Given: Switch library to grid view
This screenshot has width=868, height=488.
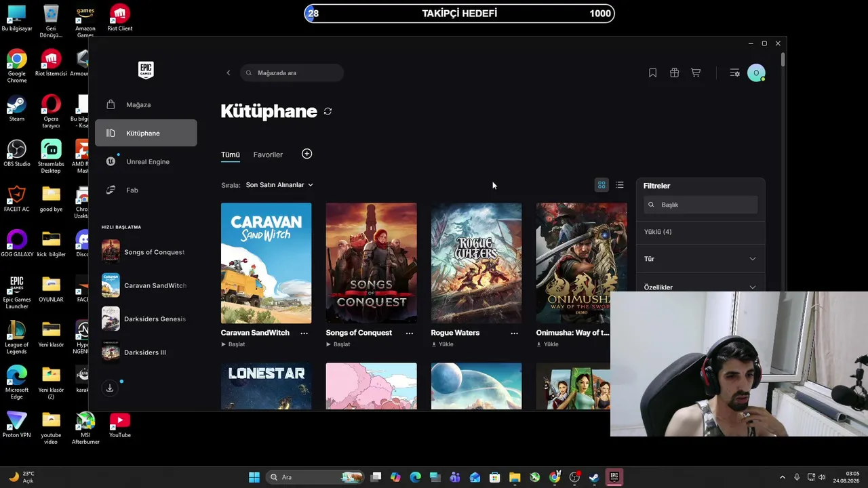Looking at the screenshot, I should [601, 185].
